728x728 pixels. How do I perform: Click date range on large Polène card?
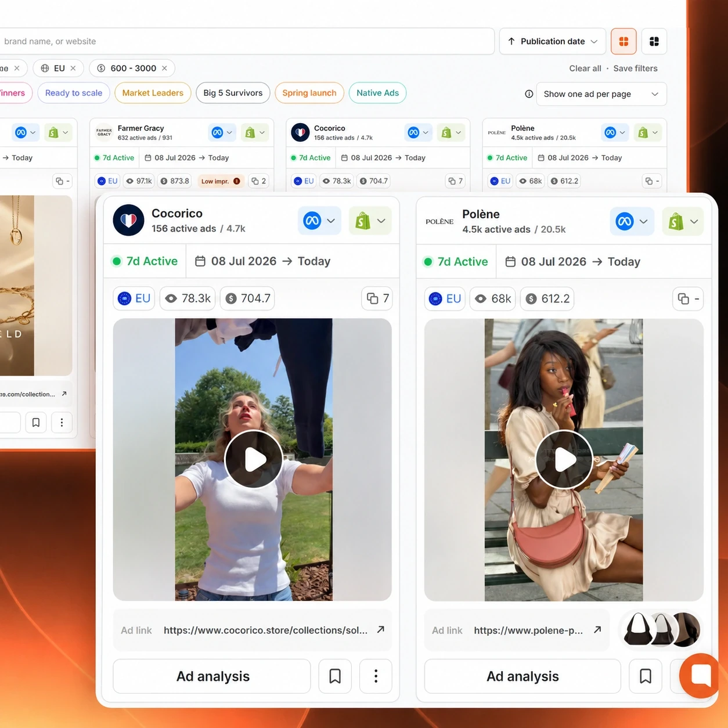pyautogui.click(x=572, y=262)
